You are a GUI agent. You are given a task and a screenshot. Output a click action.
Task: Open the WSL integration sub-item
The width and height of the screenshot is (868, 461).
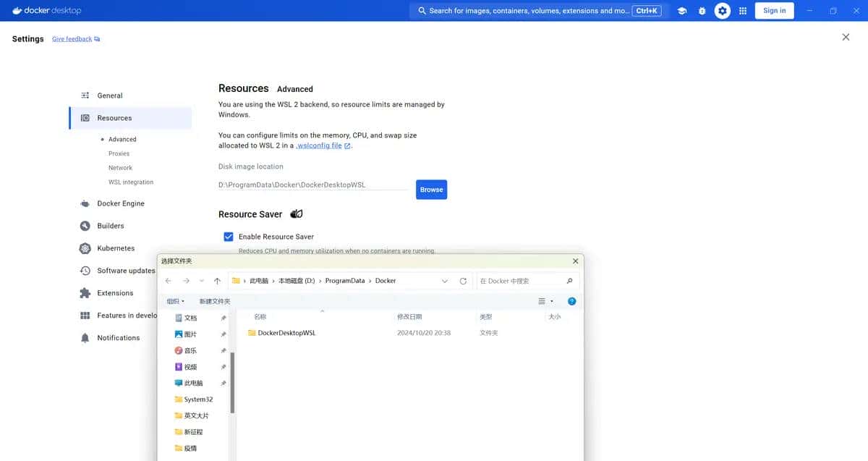tap(131, 182)
